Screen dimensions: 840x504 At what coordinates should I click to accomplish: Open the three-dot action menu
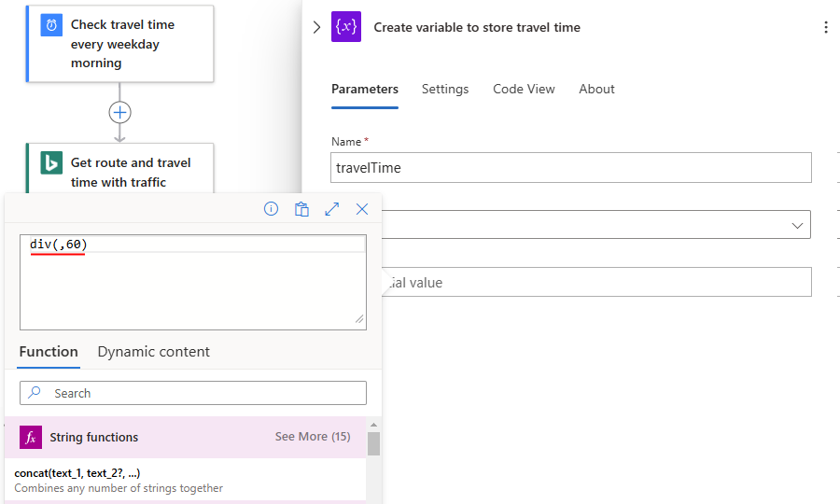(x=825, y=28)
